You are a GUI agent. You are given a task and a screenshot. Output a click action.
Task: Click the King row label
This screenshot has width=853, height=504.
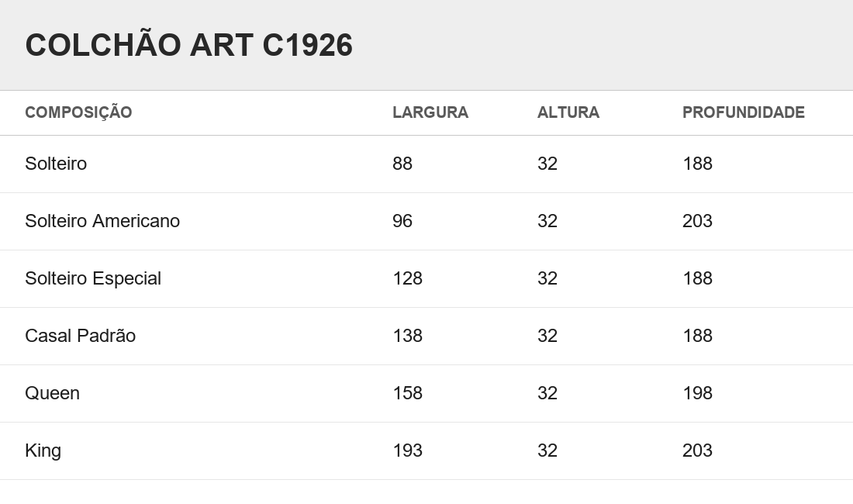[43, 450]
